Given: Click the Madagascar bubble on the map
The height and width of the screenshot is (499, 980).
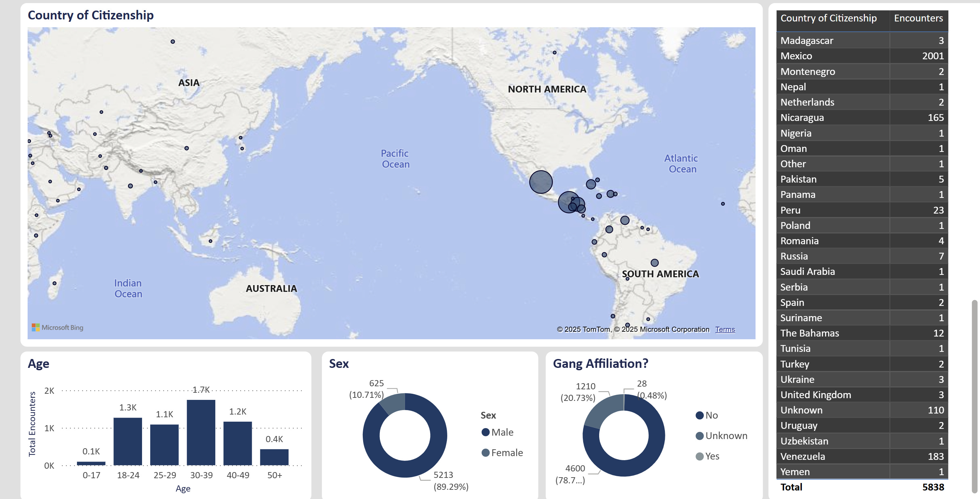Looking at the screenshot, I should point(55,283).
